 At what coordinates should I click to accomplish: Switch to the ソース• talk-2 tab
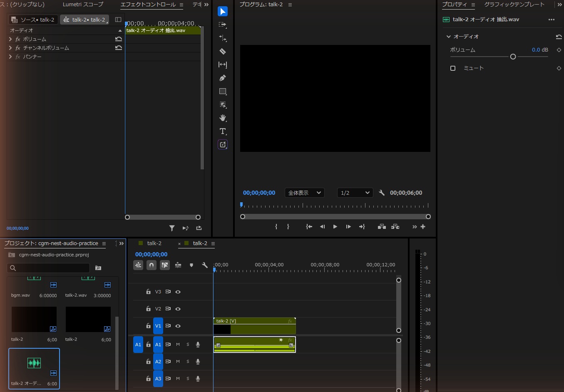click(x=33, y=20)
